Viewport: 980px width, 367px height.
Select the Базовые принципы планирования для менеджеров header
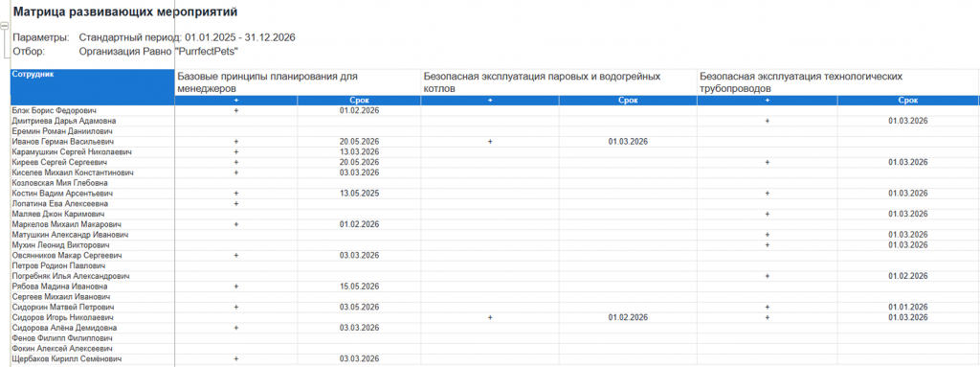click(x=298, y=82)
